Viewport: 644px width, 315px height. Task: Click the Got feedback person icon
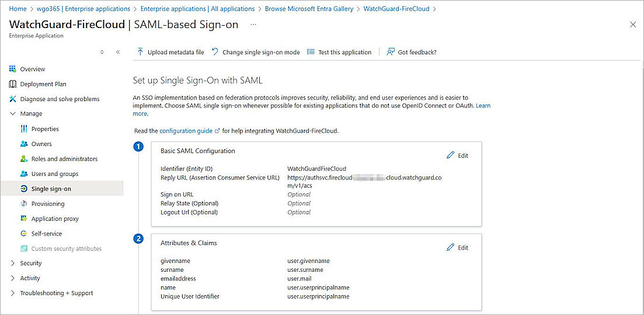(x=391, y=52)
